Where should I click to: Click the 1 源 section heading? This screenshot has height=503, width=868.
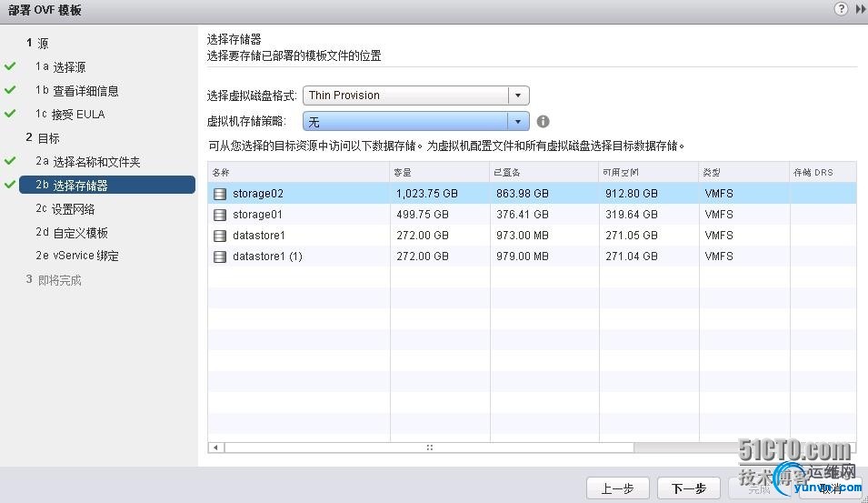coord(37,44)
